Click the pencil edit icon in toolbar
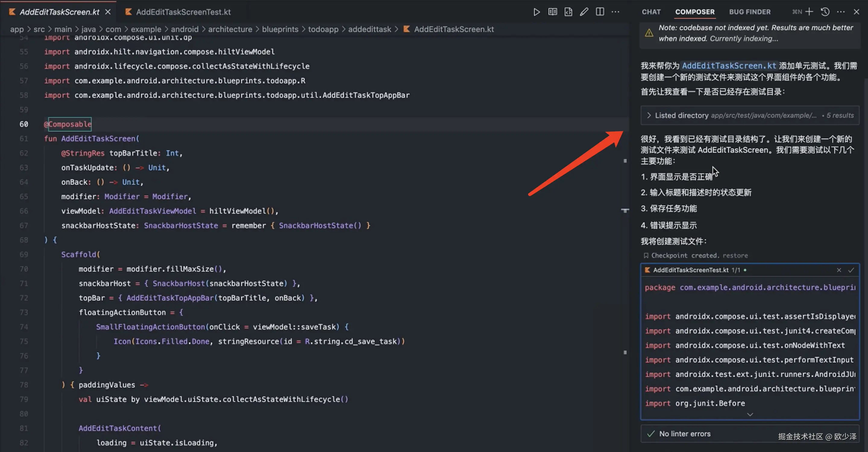The height and width of the screenshot is (452, 868). [x=584, y=12]
